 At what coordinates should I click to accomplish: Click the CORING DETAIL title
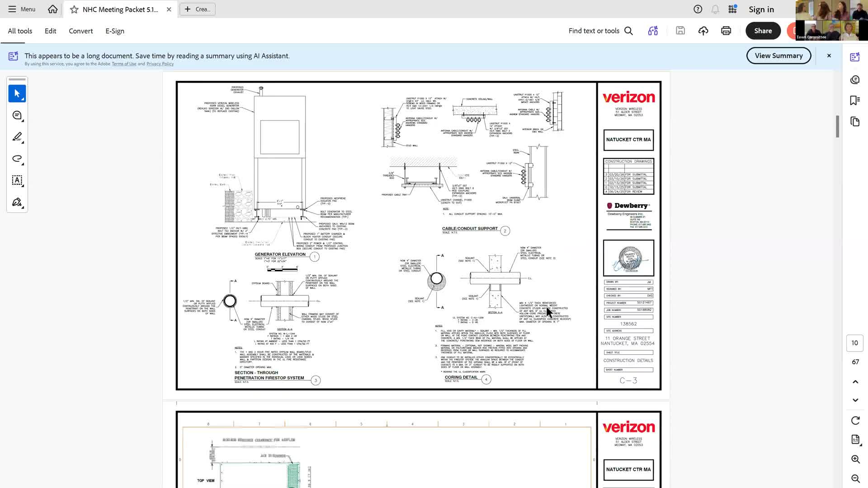pos(461,377)
